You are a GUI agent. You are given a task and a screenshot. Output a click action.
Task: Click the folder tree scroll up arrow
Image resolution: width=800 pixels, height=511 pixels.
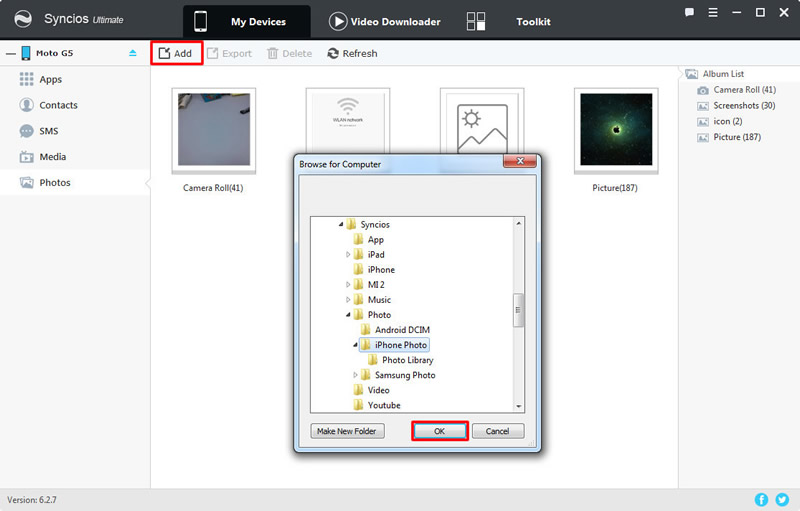(x=518, y=223)
